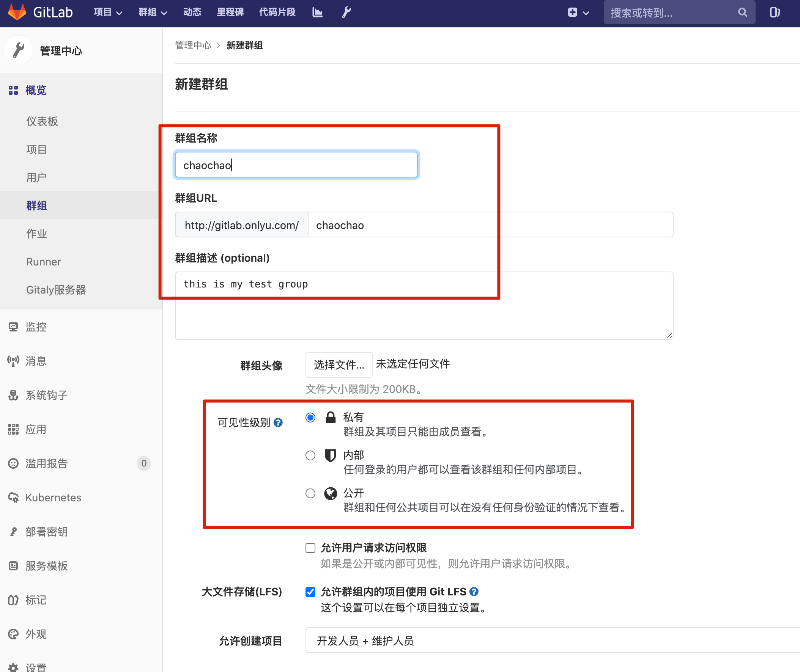Open the issues icon in top-right navbar
The image size is (800, 672).
pos(775,13)
